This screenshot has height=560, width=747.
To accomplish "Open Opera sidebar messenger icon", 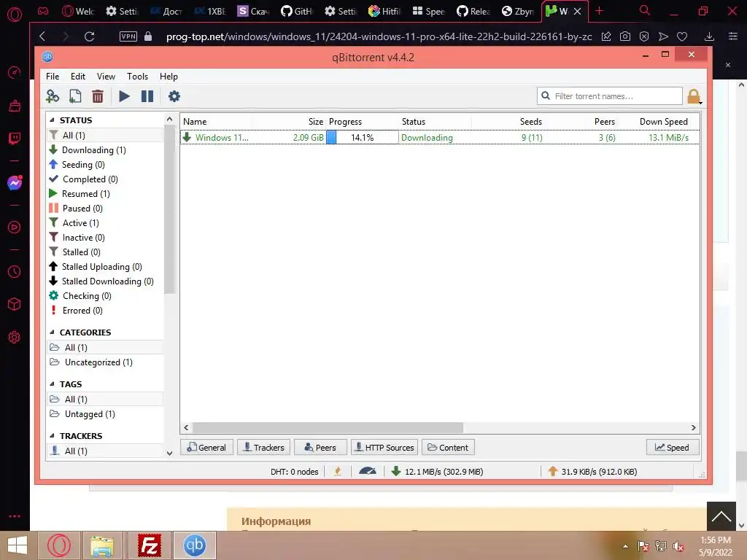I will click(x=15, y=183).
